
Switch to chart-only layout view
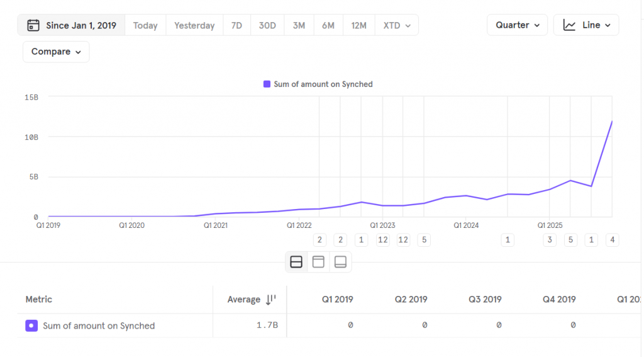coord(318,262)
